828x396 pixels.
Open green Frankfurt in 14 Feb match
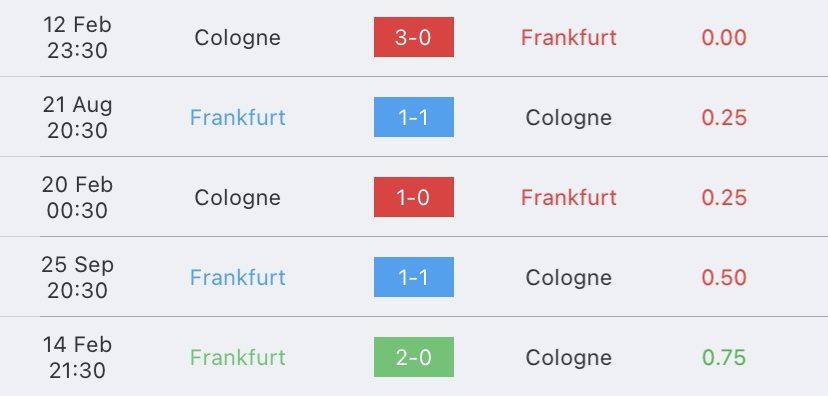238,357
